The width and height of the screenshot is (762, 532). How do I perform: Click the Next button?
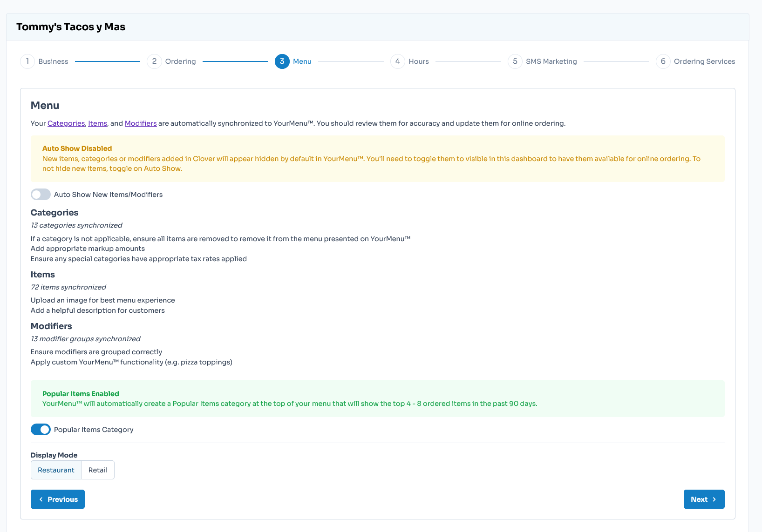click(x=704, y=499)
